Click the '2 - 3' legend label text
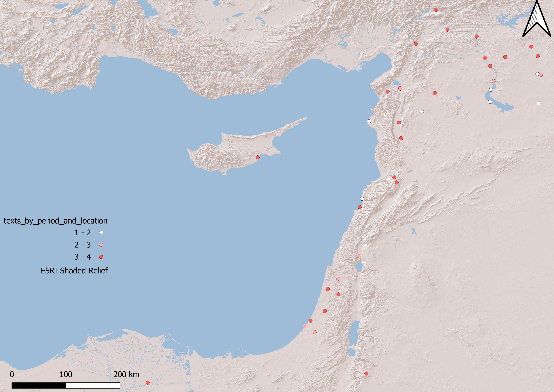The width and height of the screenshot is (554, 392). [x=82, y=245]
